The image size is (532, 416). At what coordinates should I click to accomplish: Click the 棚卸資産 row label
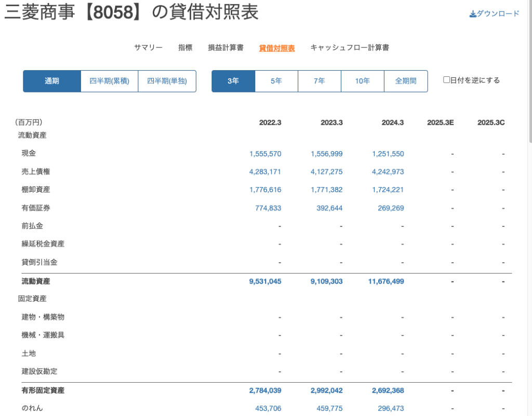36,190
